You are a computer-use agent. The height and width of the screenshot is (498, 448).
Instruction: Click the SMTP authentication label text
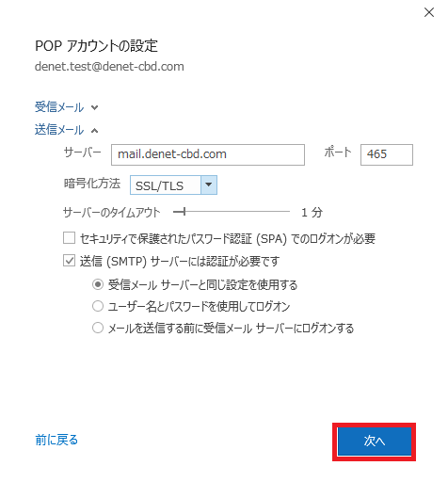(180, 261)
